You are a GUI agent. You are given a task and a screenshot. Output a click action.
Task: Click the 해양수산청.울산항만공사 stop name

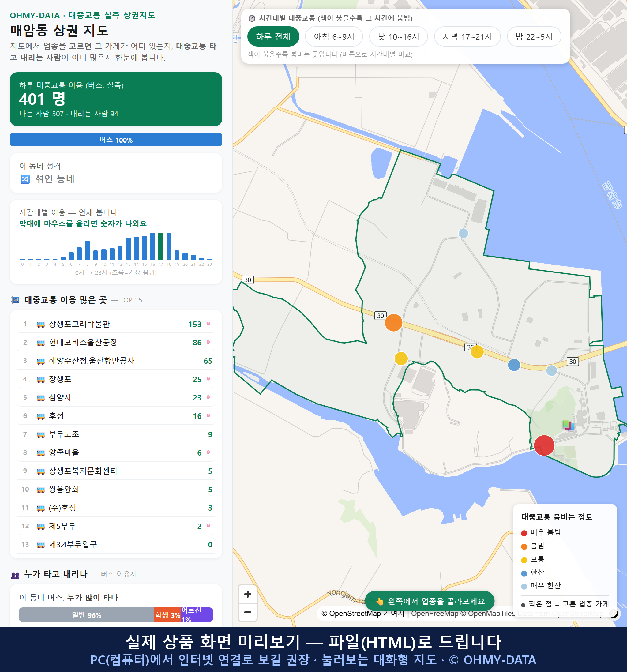coord(92,361)
